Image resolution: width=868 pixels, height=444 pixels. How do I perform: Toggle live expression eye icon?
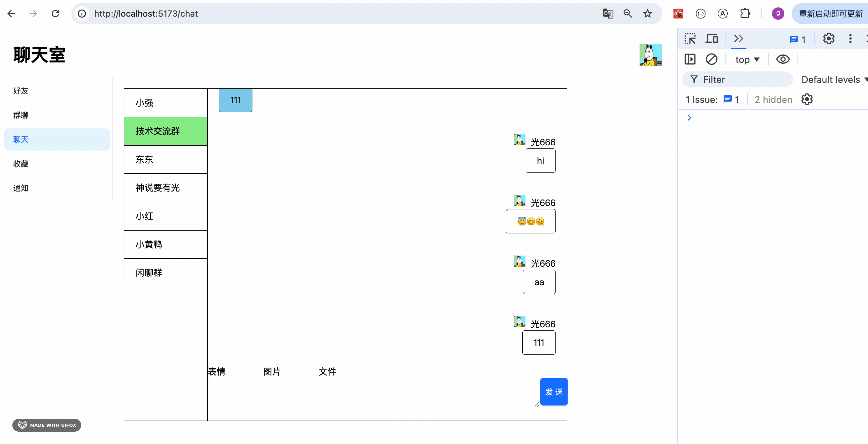pyautogui.click(x=782, y=59)
